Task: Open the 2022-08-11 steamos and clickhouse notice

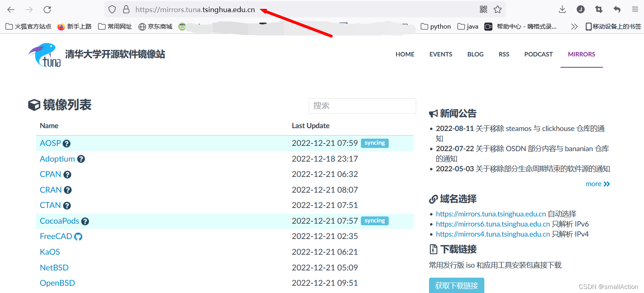Action: click(x=520, y=133)
